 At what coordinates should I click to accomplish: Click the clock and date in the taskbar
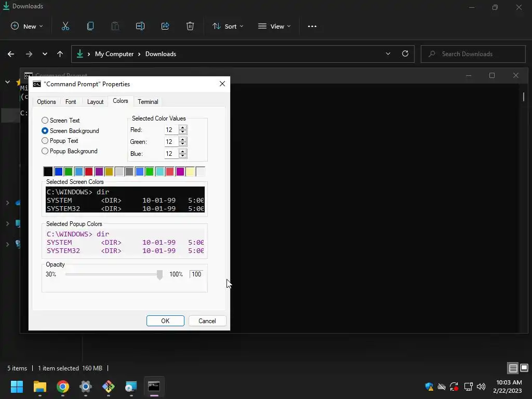(507, 387)
